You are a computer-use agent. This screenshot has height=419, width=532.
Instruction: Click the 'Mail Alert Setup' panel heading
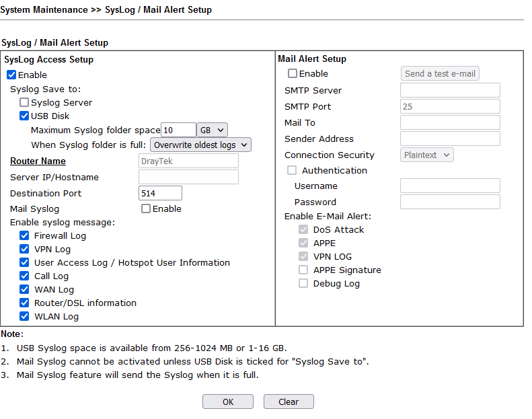point(312,59)
